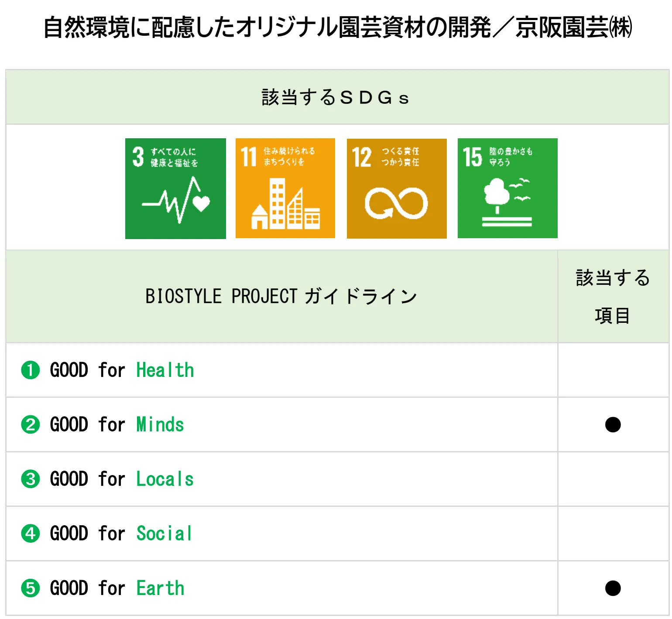This screenshot has width=672, height=619.
Task: Select the GOOD for Health text
Action: 122,370
